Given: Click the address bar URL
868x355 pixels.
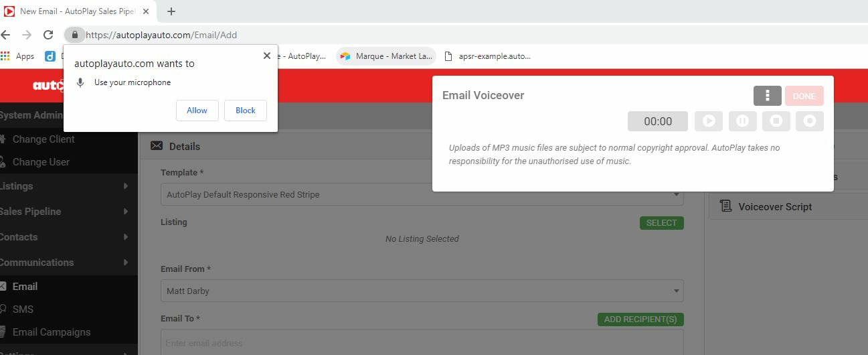Looking at the screenshot, I should pos(161,35).
